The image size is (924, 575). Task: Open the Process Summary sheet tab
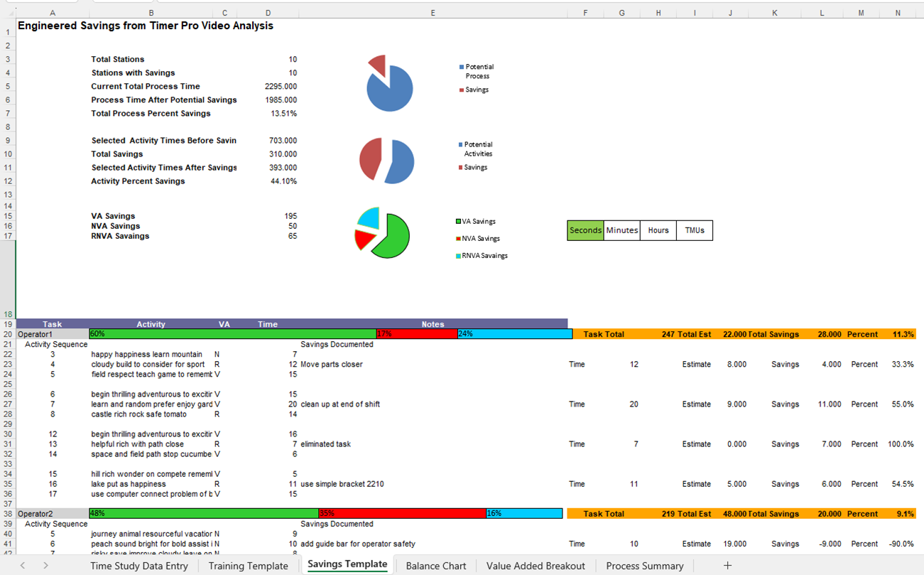pos(644,566)
